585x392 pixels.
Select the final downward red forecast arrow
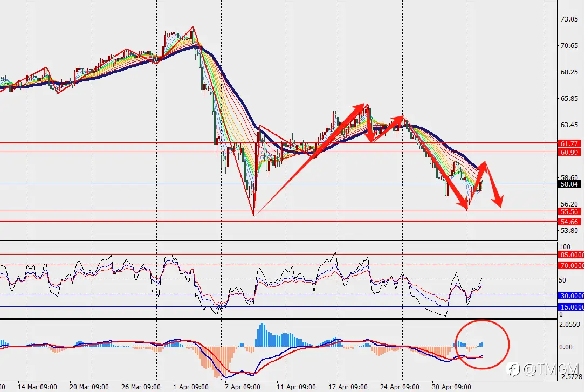pos(493,184)
